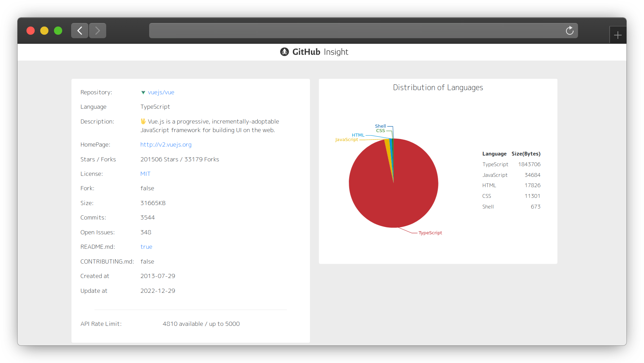Open a new tab with the plus button
This screenshot has width=644, height=363.
pyautogui.click(x=618, y=35)
